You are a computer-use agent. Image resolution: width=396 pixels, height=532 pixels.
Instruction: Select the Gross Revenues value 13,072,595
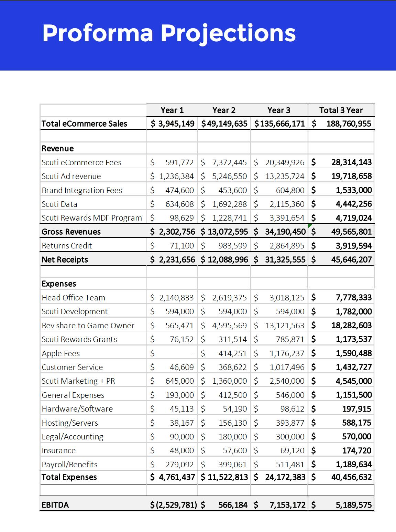tap(228, 232)
